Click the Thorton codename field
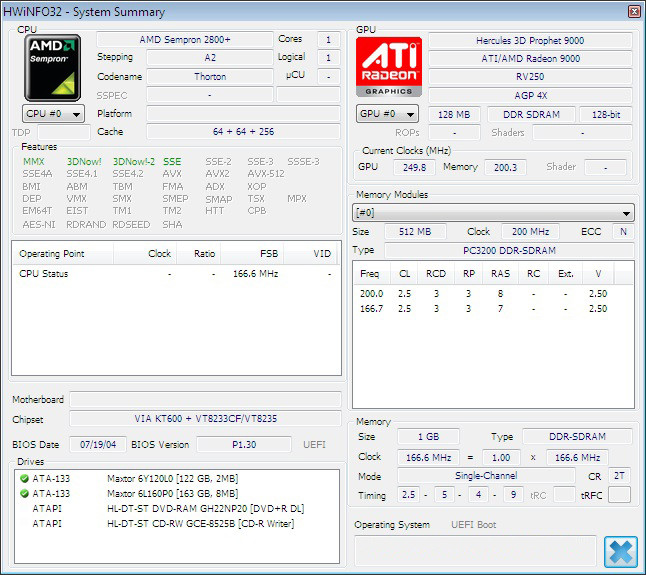 [x=210, y=76]
